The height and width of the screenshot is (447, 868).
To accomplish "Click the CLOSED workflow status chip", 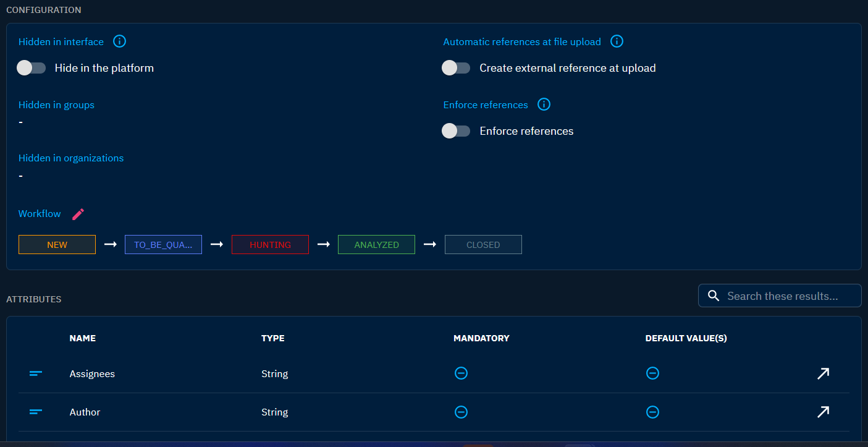I will pos(483,245).
